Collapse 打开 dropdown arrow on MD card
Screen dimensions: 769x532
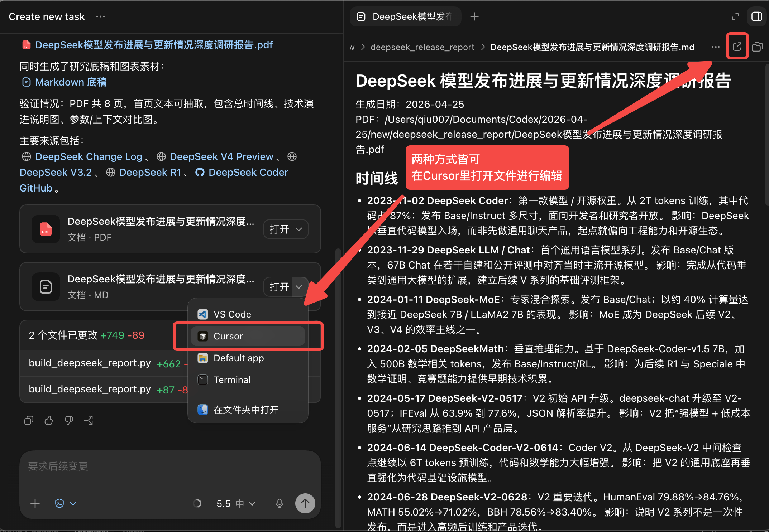coord(299,287)
